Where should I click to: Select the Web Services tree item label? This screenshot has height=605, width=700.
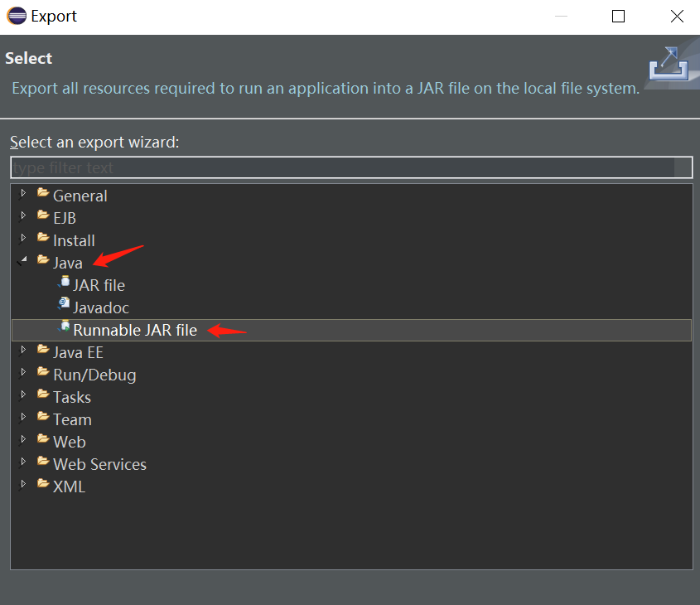click(99, 464)
